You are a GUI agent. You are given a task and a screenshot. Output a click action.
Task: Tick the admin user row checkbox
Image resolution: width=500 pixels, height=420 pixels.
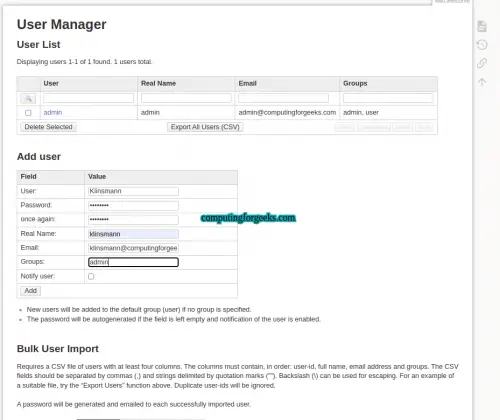pyautogui.click(x=28, y=113)
